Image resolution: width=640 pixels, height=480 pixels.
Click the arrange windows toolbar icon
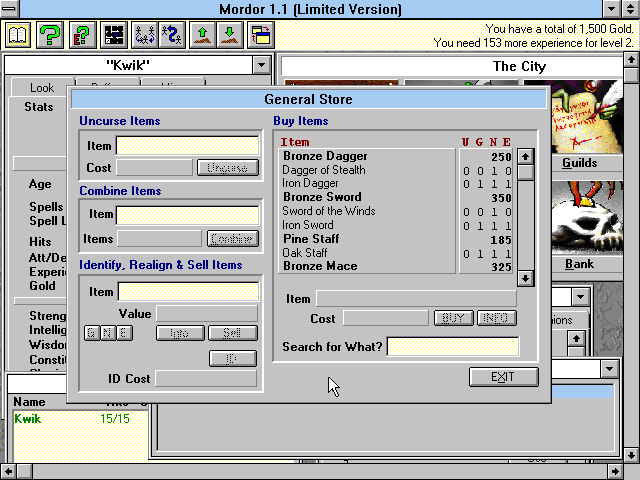[x=260, y=35]
